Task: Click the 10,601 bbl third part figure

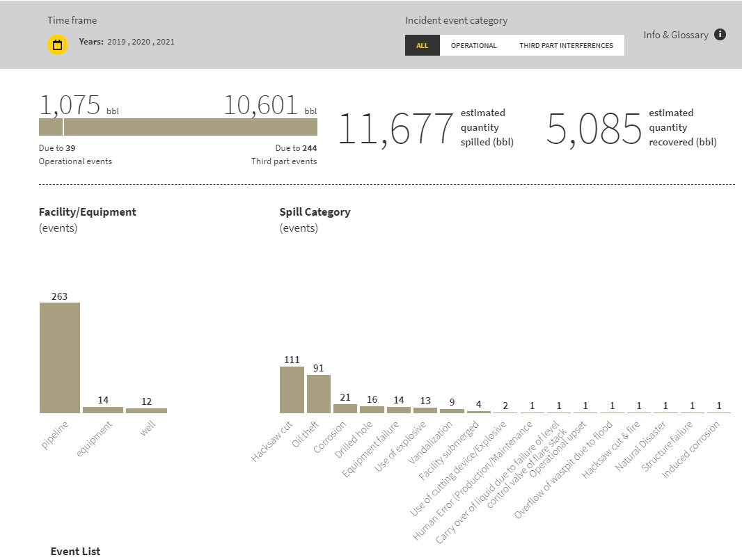Action: coord(270,105)
